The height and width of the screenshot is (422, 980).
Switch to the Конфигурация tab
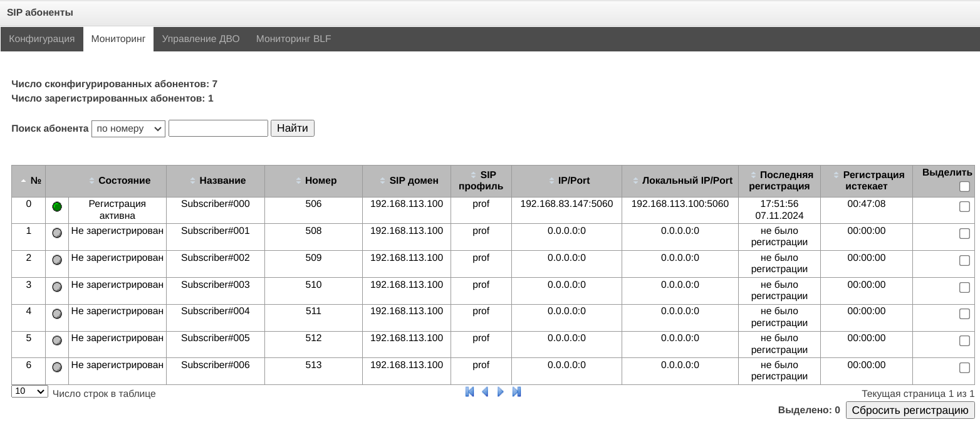(x=42, y=39)
